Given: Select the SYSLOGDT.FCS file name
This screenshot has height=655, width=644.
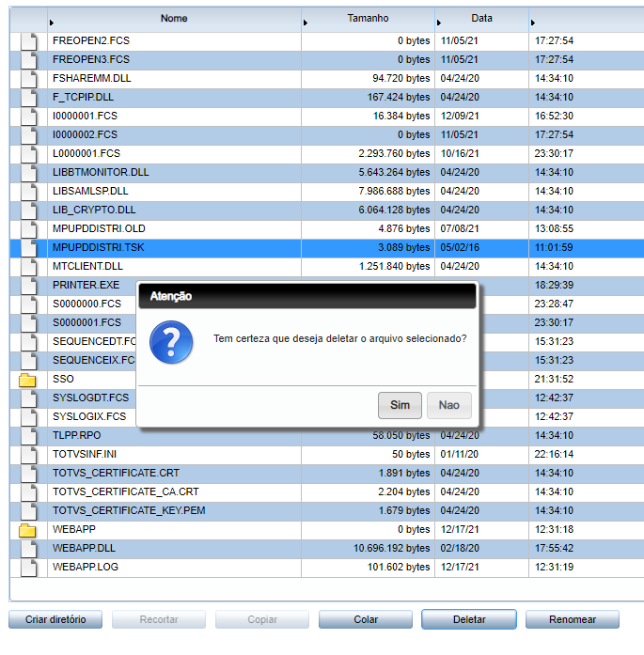Looking at the screenshot, I should pos(90,398).
